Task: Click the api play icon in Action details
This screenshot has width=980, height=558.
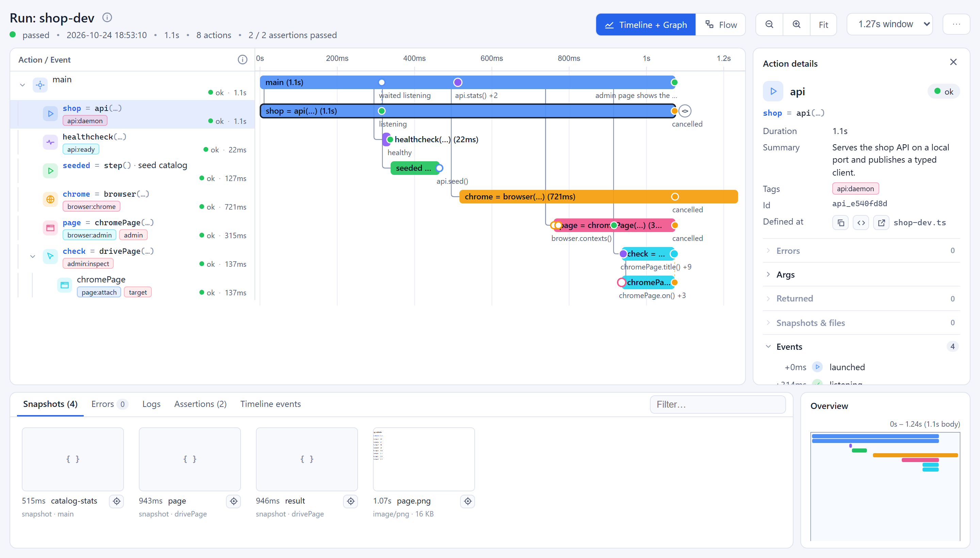Action: 773,91
